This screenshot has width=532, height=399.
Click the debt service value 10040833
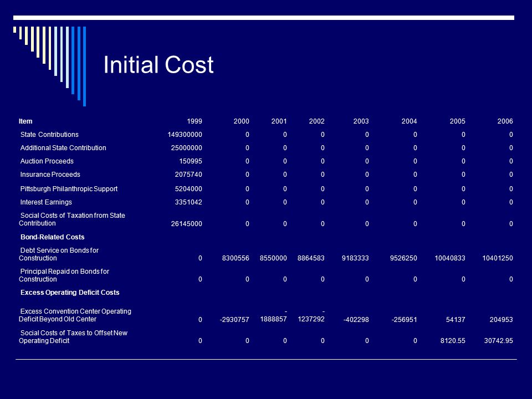click(x=450, y=258)
